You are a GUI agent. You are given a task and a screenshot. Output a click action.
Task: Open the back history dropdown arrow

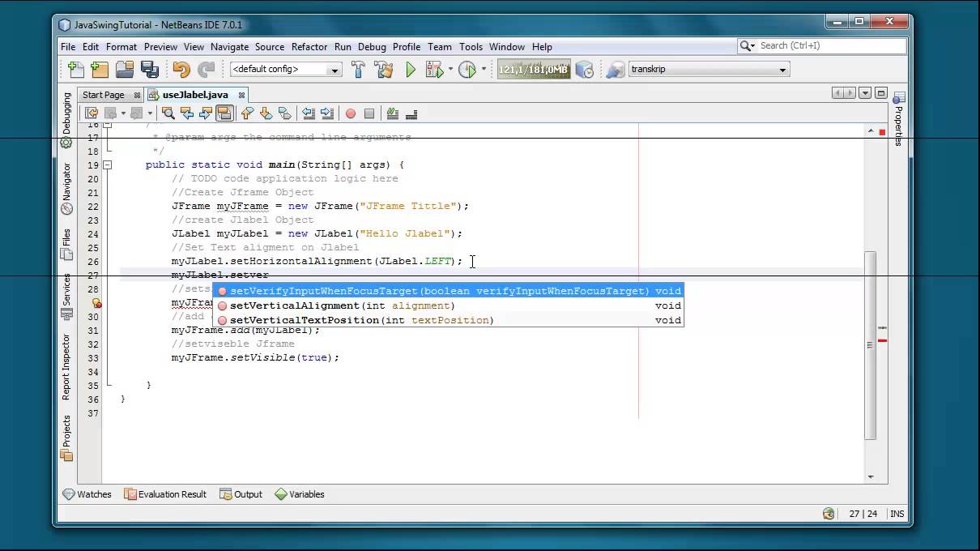(123, 113)
